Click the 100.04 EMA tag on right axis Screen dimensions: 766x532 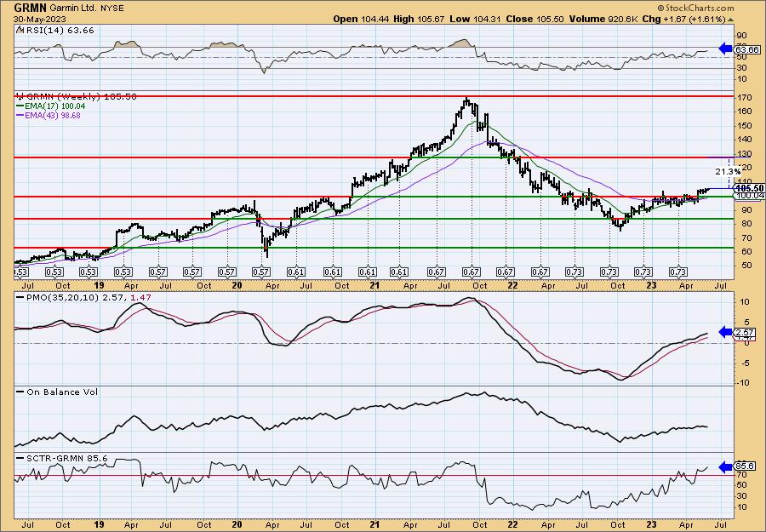tap(750, 196)
